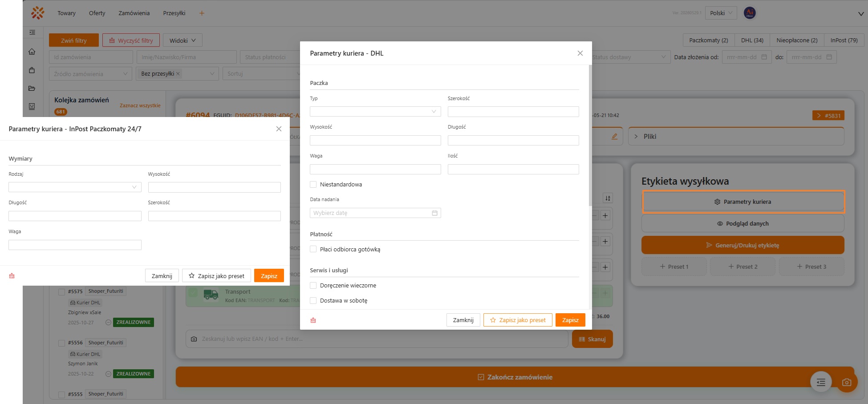
Task: Select order #5555 checkbox in the queue
Action: tap(62, 394)
